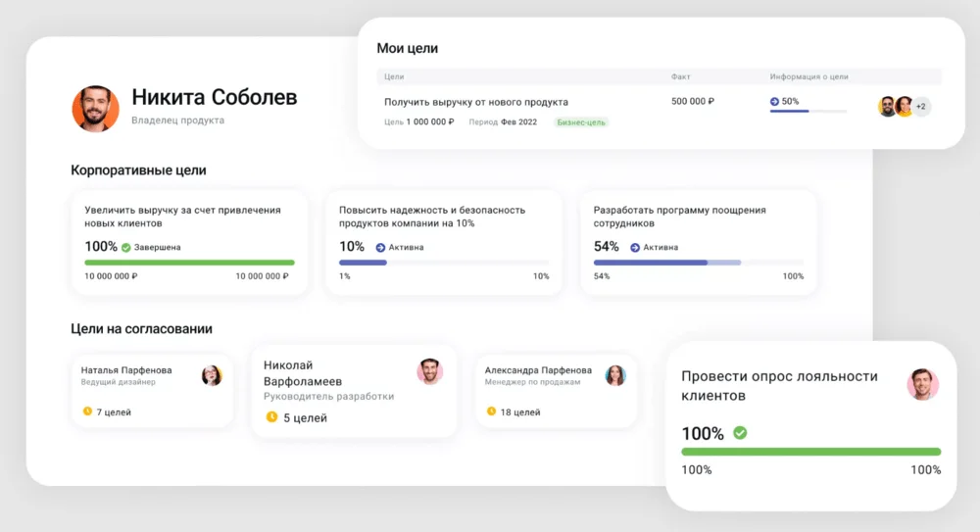Image resolution: width=980 pixels, height=532 pixels.
Task: Click Николай Варфоламеев's avatar
Action: coord(430,371)
